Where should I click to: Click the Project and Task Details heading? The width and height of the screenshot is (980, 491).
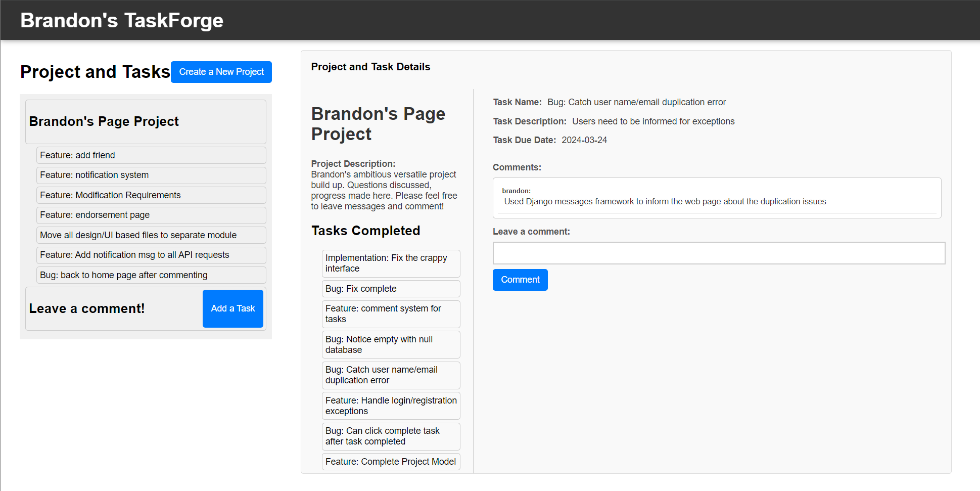[x=370, y=67]
